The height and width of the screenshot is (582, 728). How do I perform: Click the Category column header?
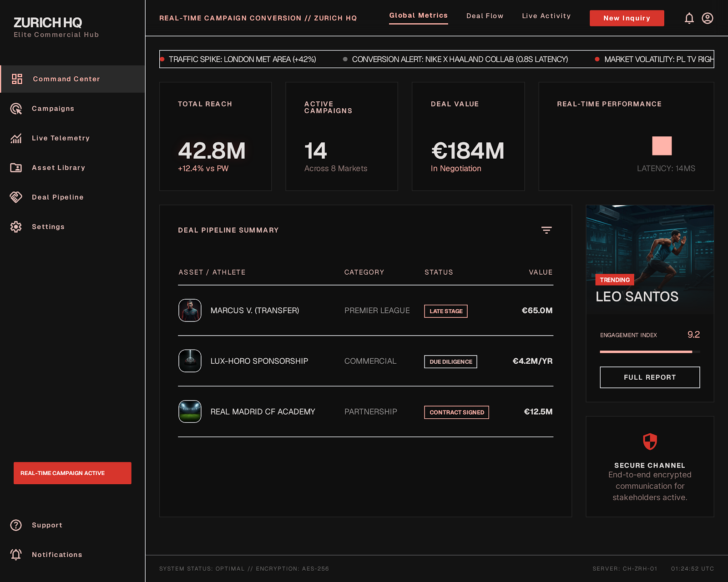(364, 272)
